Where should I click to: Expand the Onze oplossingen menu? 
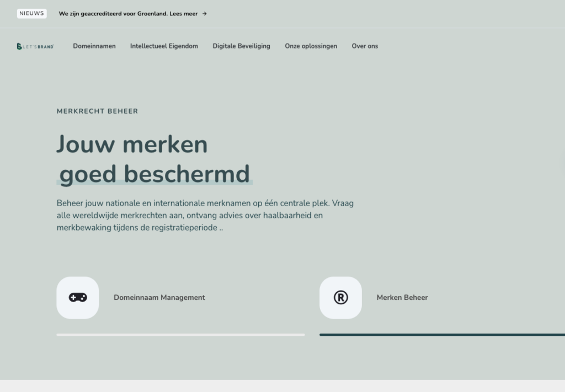point(311,46)
